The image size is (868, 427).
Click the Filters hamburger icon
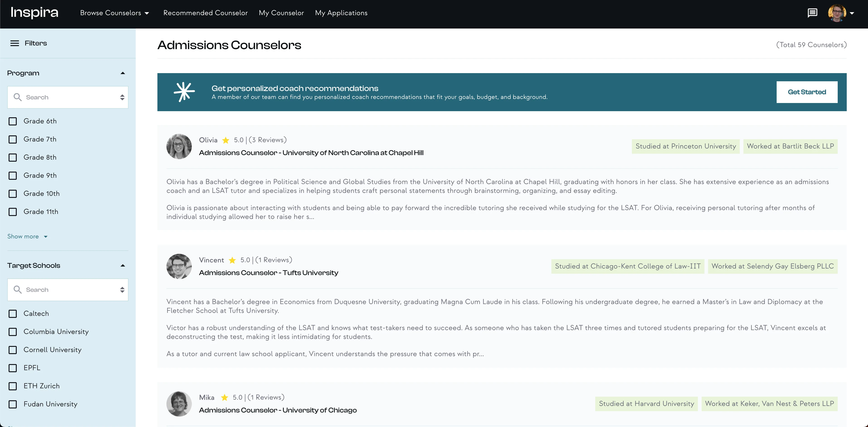coord(14,43)
